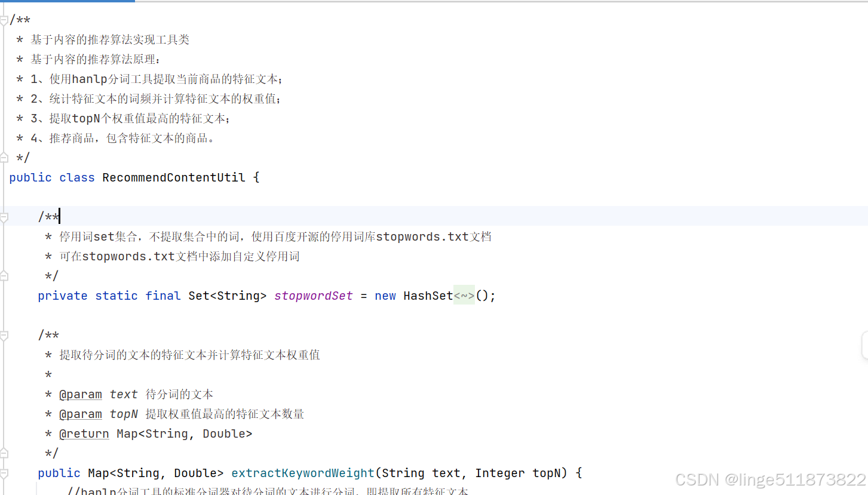Click 'public' before Map in the method signature
Screen dimensions: 868x495
59,473
